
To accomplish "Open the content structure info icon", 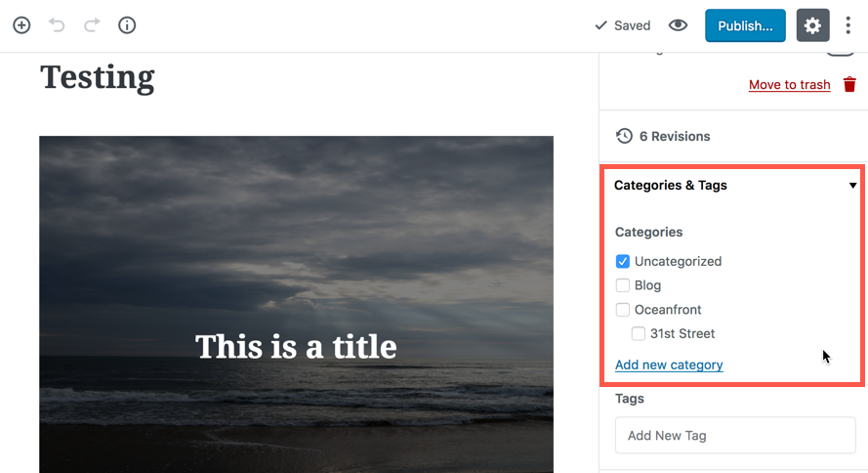I will coord(127,25).
